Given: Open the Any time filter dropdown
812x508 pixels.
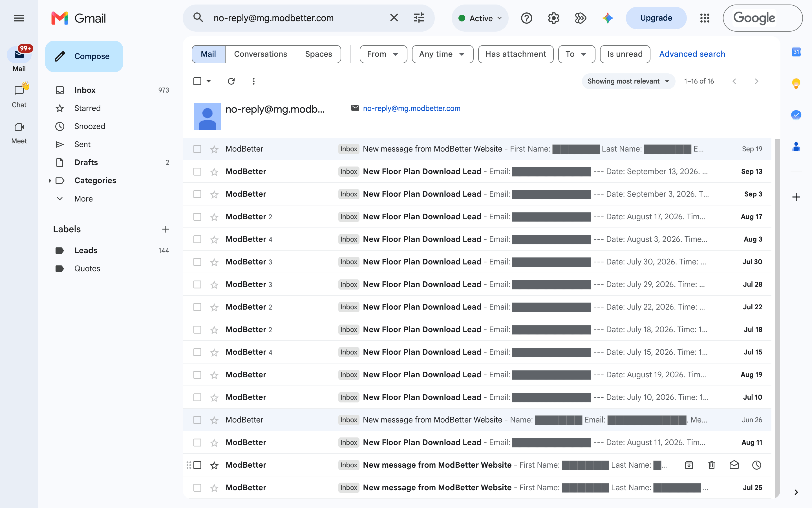Looking at the screenshot, I should tap(442, 54).
